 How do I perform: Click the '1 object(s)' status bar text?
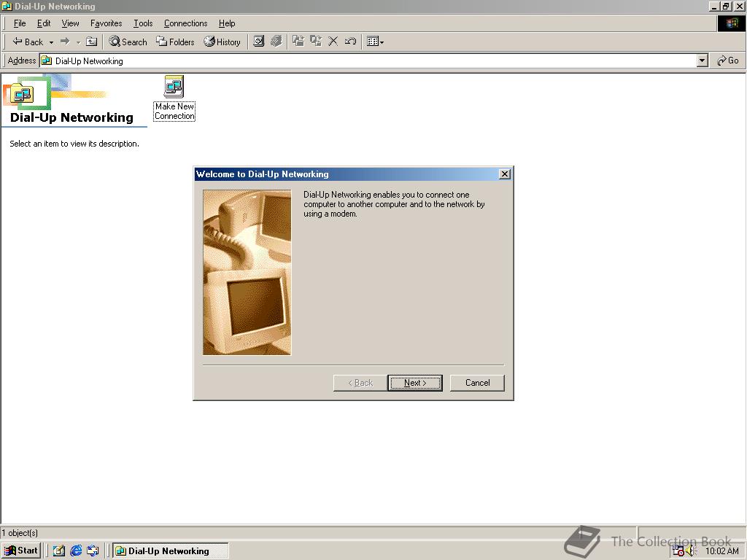(20, 533)
